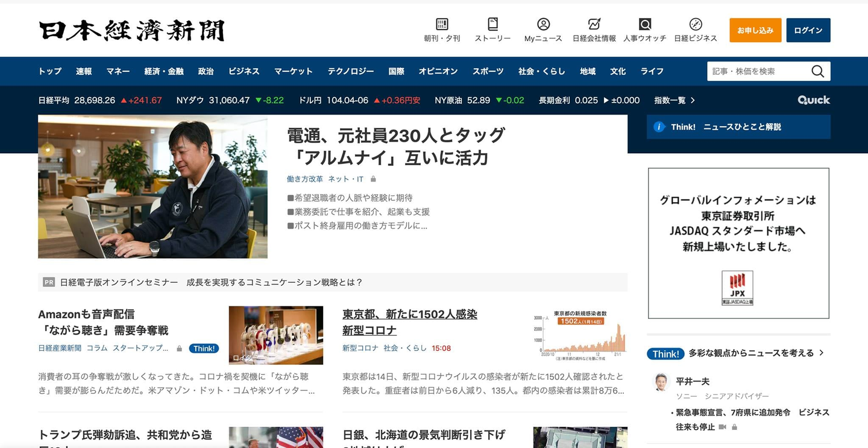Click the スタートアップ tag under Amazon article
The width and height of the screenshot is (868, 448).
pos(141,349)
